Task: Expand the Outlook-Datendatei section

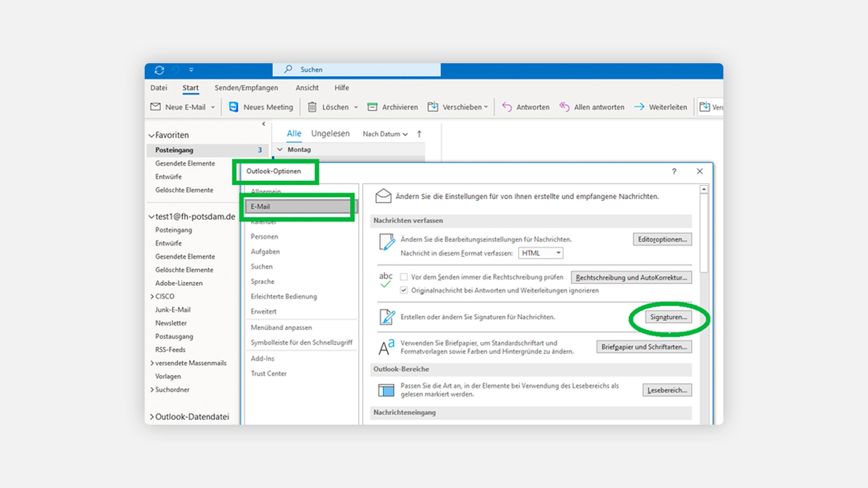Action: (x=152, y=417)
